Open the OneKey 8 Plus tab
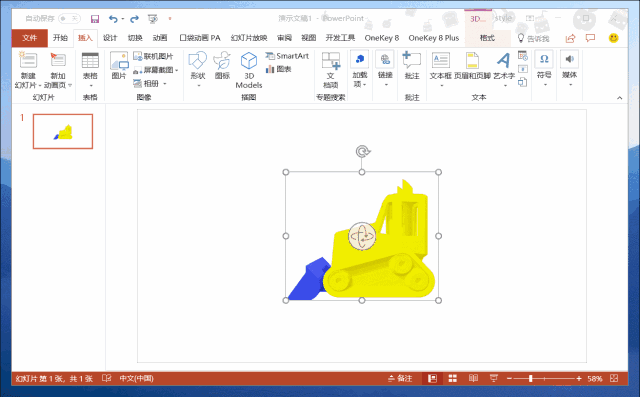This screenshot has height=397, width=640. click(434, 38)
